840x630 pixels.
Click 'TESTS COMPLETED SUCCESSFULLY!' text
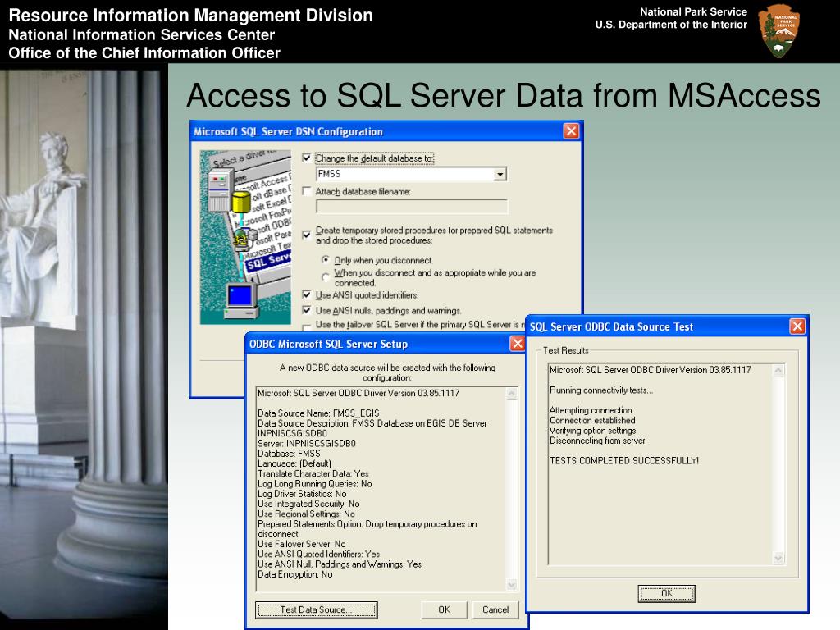click(624, 461)
